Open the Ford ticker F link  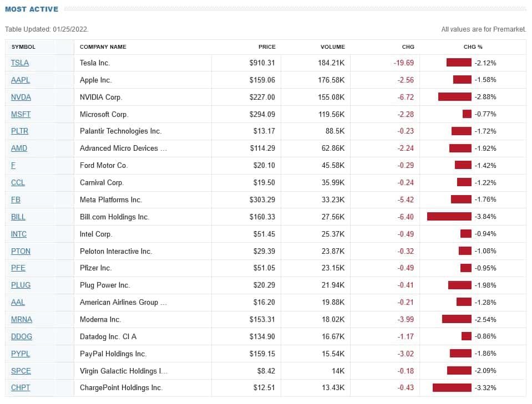coord(13,166)
